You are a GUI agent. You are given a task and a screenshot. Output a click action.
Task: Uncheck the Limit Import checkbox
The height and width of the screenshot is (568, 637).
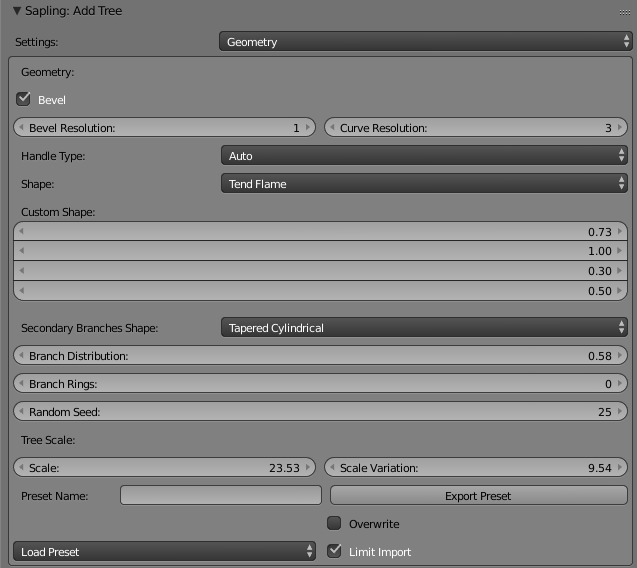334,551
